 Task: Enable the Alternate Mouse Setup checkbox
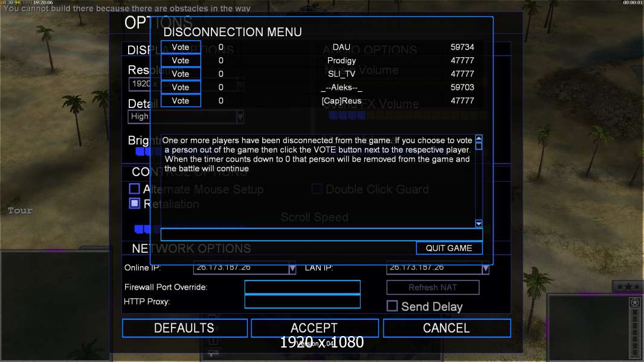click(134, 189)
